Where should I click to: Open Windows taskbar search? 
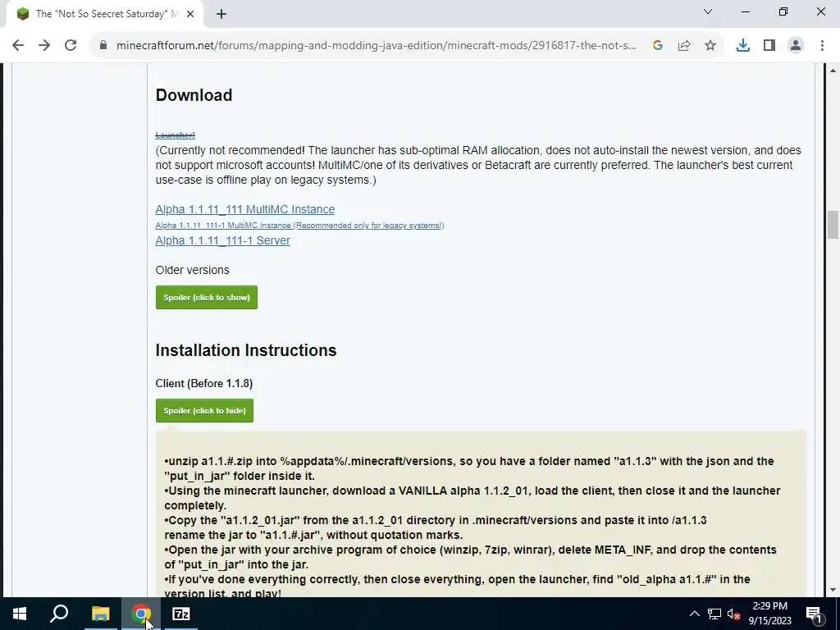[59, 614]
